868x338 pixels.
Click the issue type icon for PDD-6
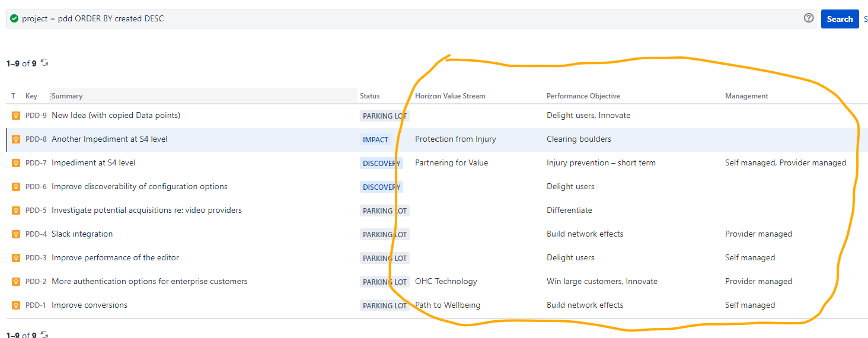click(16, 187)
